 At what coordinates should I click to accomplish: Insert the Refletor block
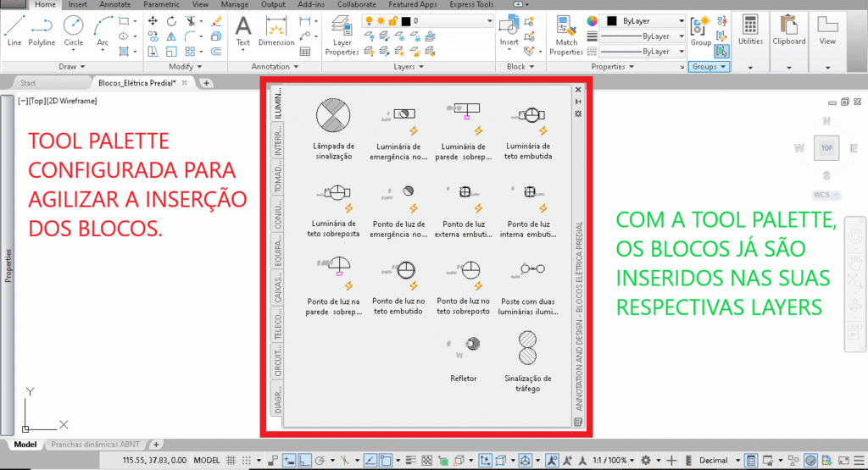pos(464,358)
